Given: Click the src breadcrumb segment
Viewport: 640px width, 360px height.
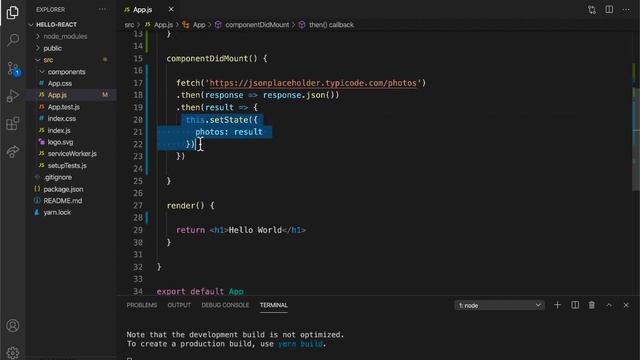Looking at the screenshot, I should click(129, 25).
